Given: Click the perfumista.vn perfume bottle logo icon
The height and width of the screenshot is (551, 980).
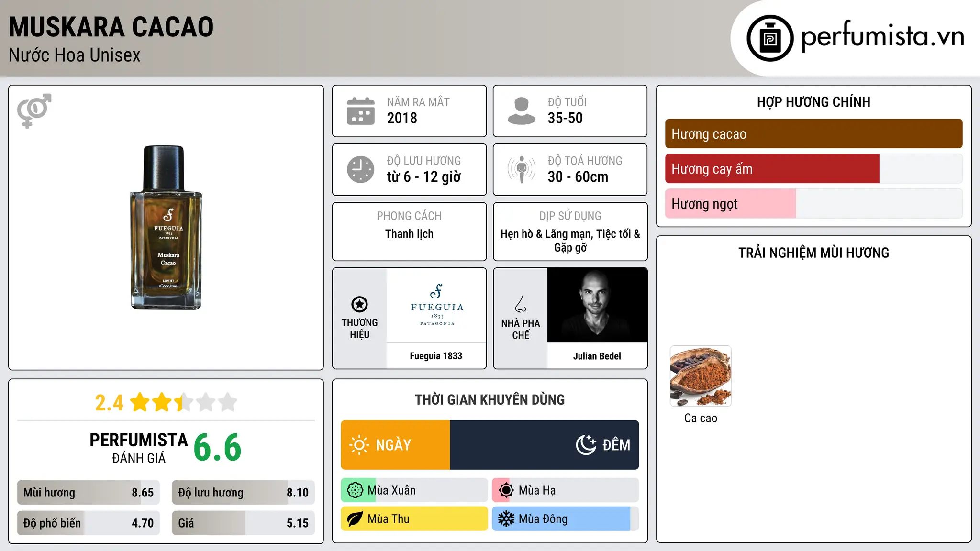Looking at the screenshot, I should pyautogui.click(x=770, y=38).
